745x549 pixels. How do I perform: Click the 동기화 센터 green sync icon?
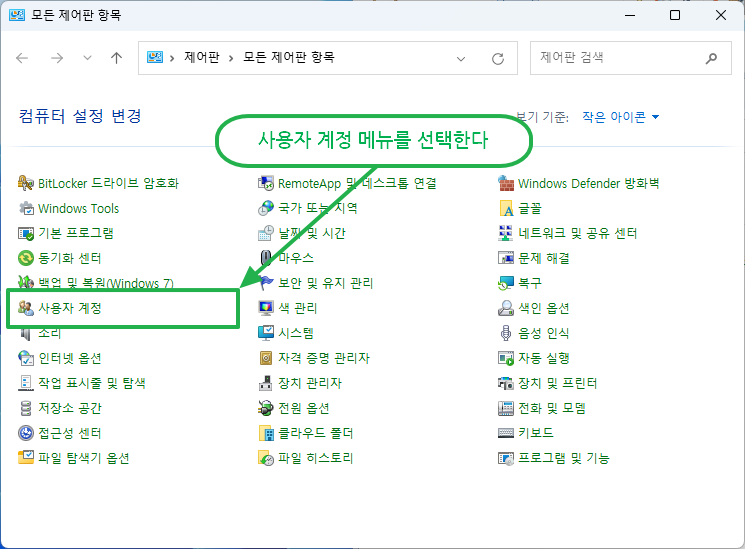[26, 258]
